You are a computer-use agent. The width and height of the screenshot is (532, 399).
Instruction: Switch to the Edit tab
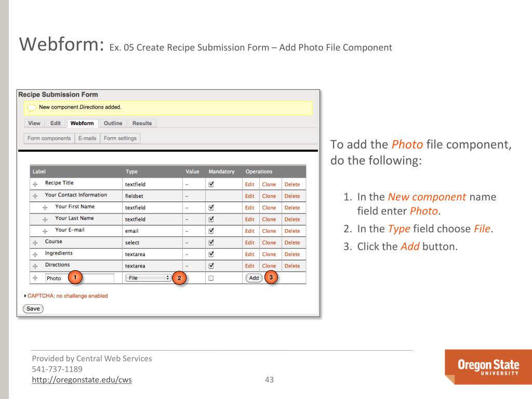(55, 123)
